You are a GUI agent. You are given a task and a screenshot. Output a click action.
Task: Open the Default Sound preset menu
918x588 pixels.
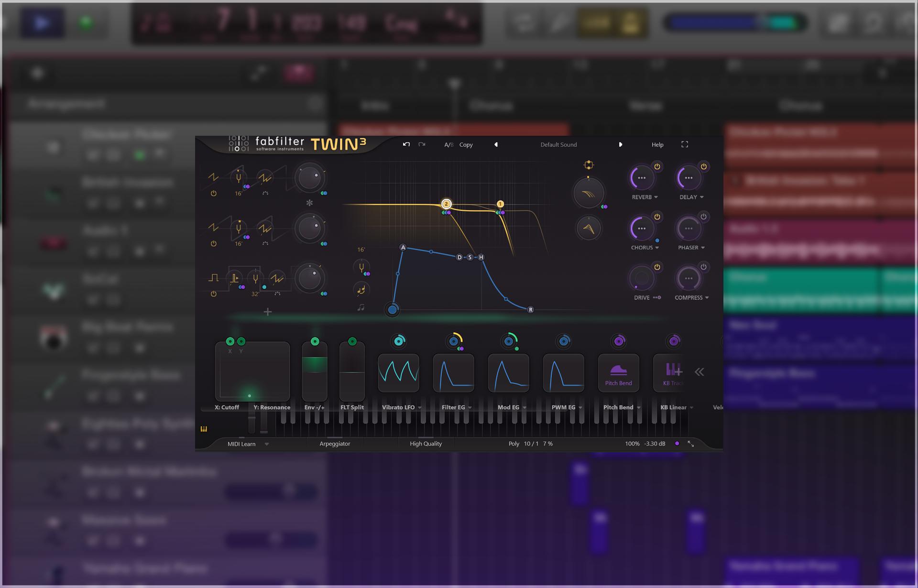558,144
